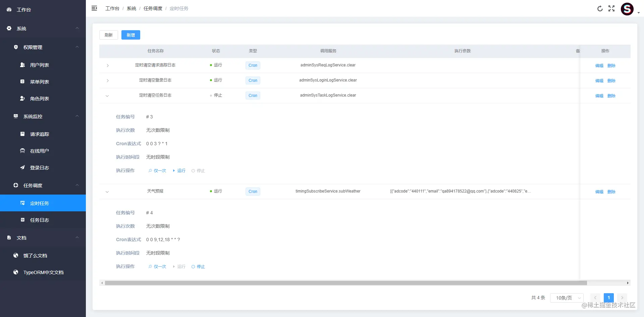The height and width of the screenshot is (317, 644).
Task: Click Cron expression value 0 0 9,12,18 * * ?
Action: (163, 240)
